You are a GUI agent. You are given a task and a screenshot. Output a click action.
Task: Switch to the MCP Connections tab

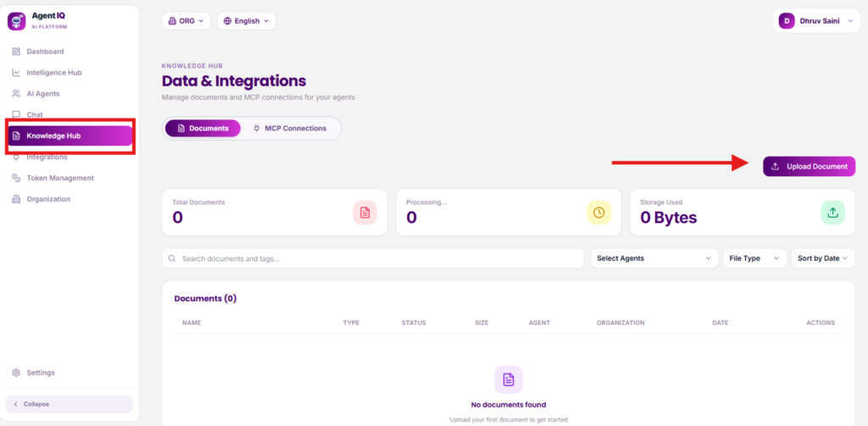[290, 129]
